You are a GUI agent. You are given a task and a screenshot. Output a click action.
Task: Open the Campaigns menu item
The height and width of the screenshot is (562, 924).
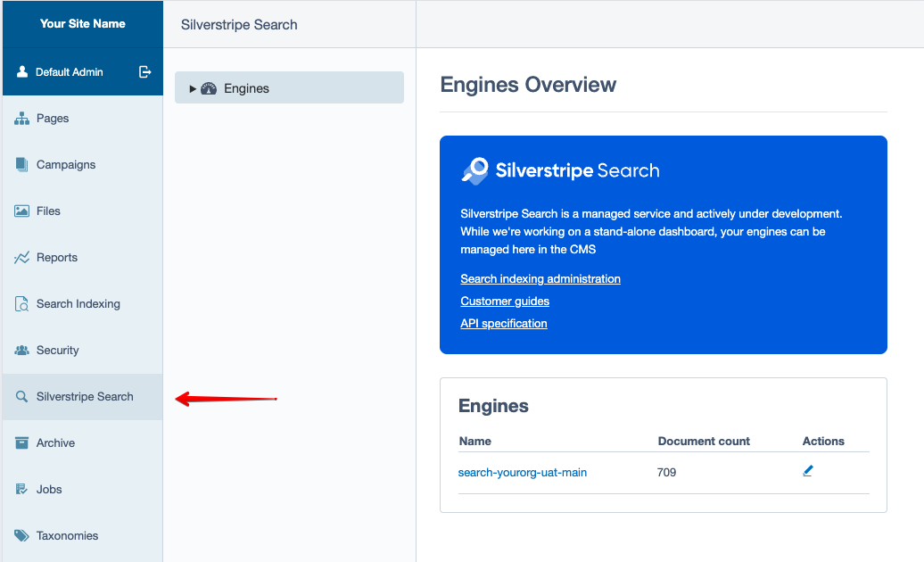click(66, 165)
